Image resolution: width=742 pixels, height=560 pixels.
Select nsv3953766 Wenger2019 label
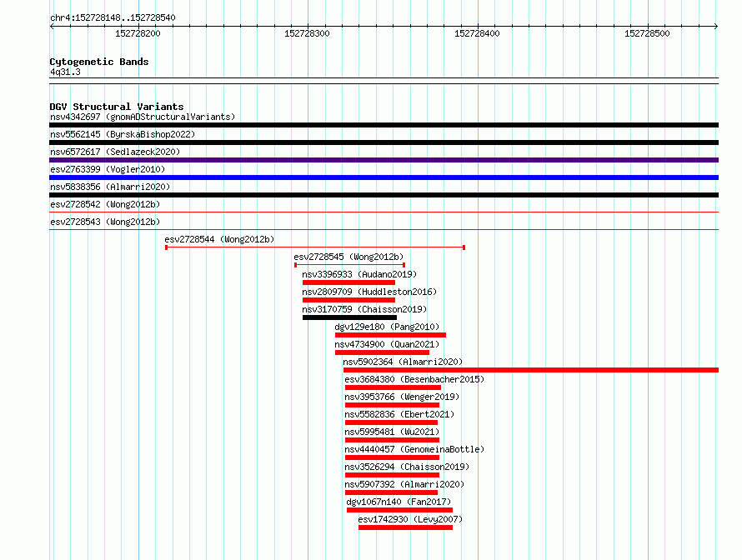402,397
